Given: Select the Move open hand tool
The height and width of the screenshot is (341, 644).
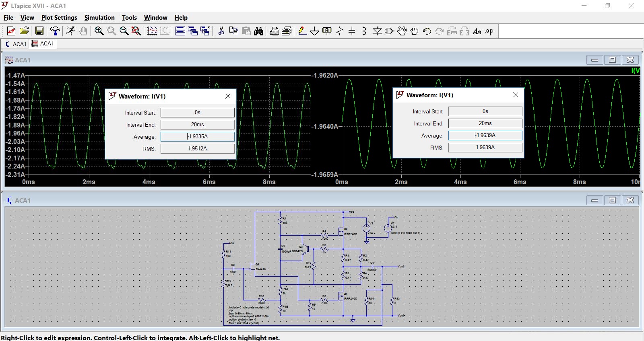Looking at the screenshot, I should (x=402, y=31).
